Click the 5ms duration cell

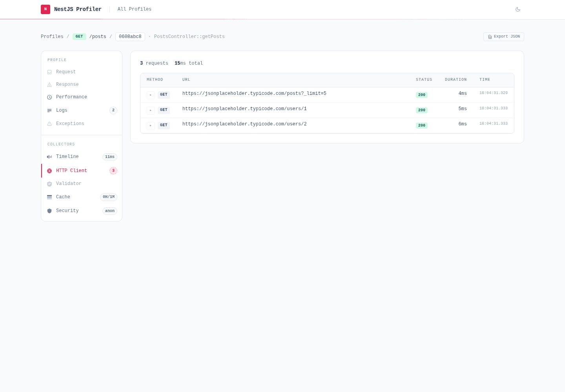pos(463,109)
